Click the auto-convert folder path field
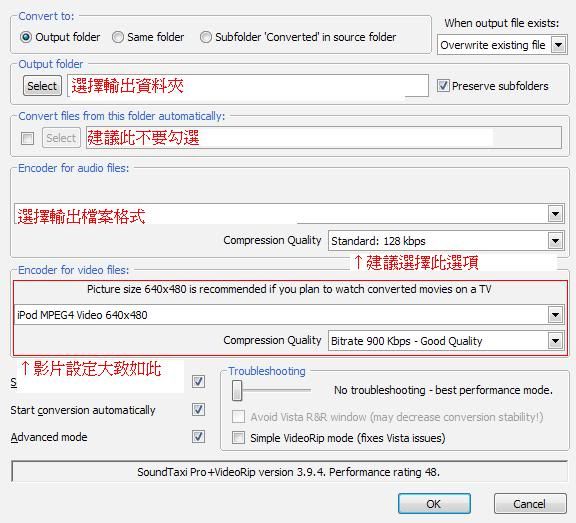Viewport: 576px width, 523px height. pos(324,138)
